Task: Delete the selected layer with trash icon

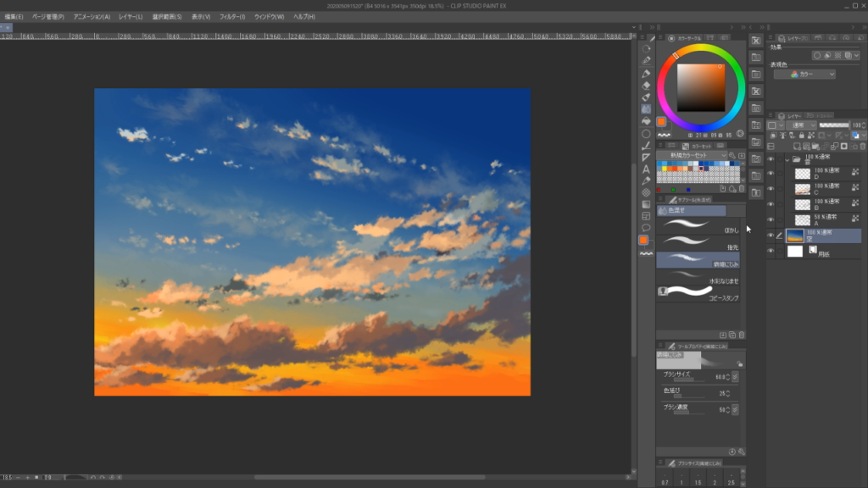Action: [862, 147]
